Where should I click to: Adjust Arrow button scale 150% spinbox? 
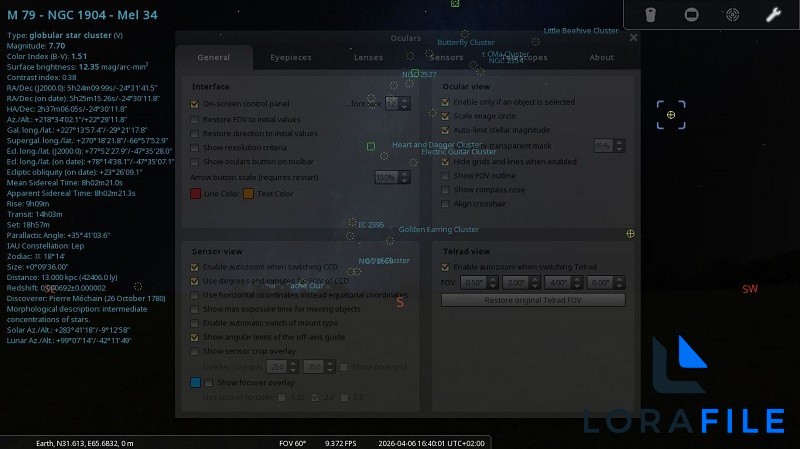[392, 177]
